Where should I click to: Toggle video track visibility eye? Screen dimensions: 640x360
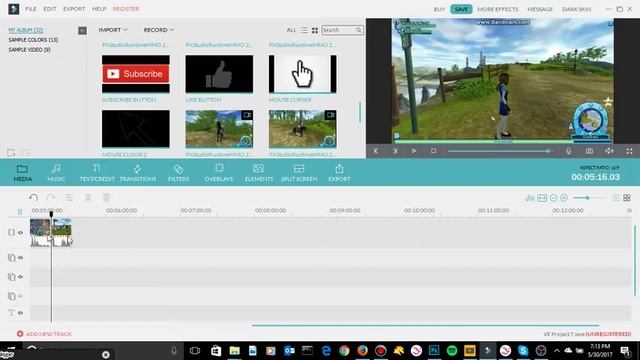[x=20, y=233]
